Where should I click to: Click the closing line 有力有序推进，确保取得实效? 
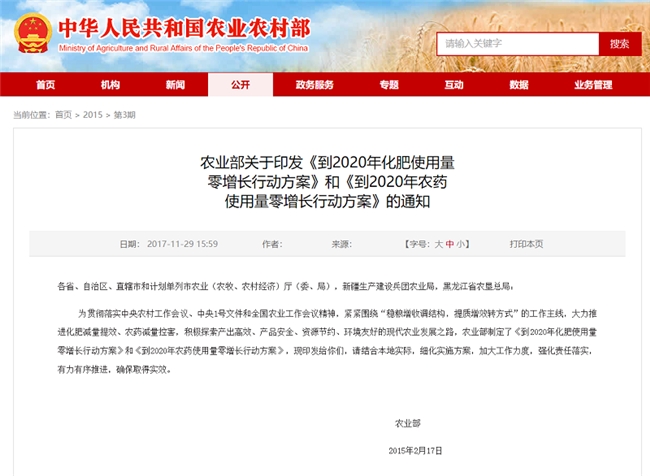[114, 369]
